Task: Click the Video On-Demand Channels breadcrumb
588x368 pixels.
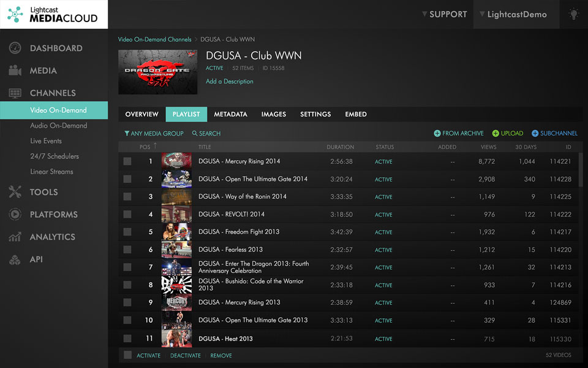Action: [154, 39]
